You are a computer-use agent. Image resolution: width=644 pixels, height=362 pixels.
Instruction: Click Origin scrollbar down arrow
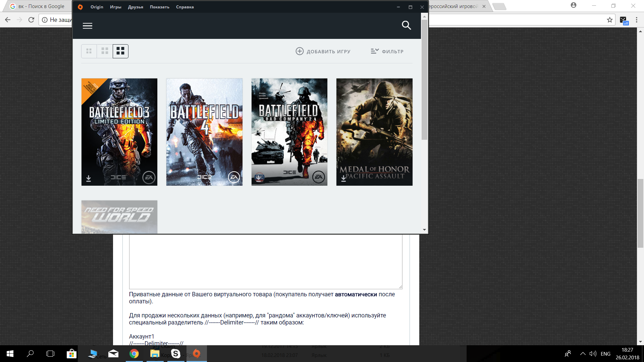pyautogui.click(x=424, y=230)
